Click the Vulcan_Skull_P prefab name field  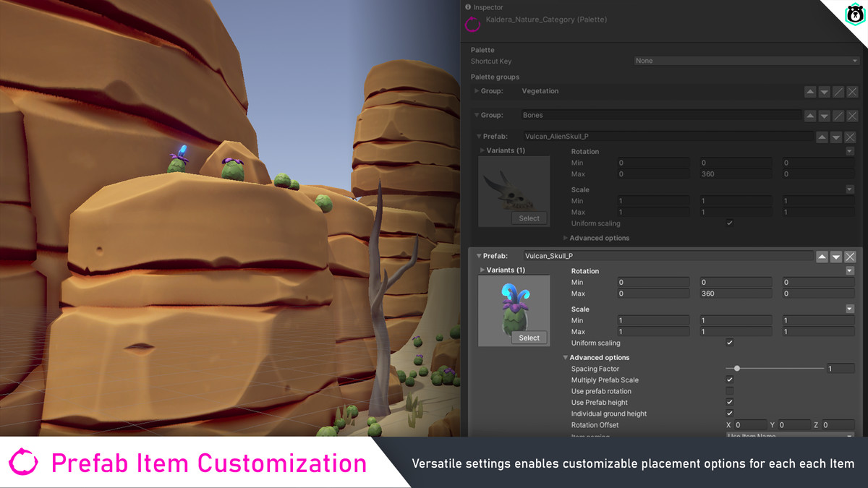point(668,256)
